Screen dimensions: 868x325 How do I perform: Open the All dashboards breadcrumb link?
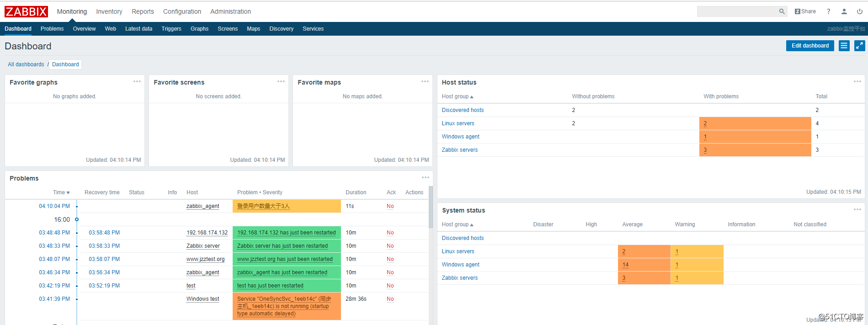pos(26,64)
